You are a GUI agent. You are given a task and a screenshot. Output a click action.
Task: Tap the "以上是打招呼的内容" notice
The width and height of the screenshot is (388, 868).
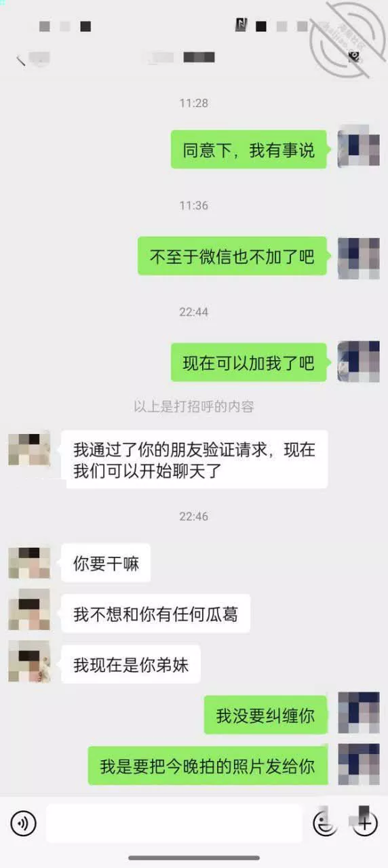(194, 407)
